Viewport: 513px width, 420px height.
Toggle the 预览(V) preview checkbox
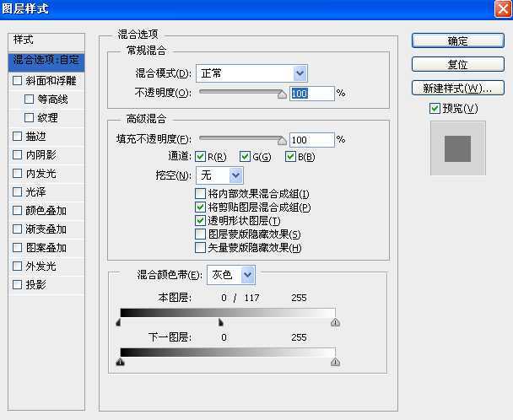tap(435, 108)
